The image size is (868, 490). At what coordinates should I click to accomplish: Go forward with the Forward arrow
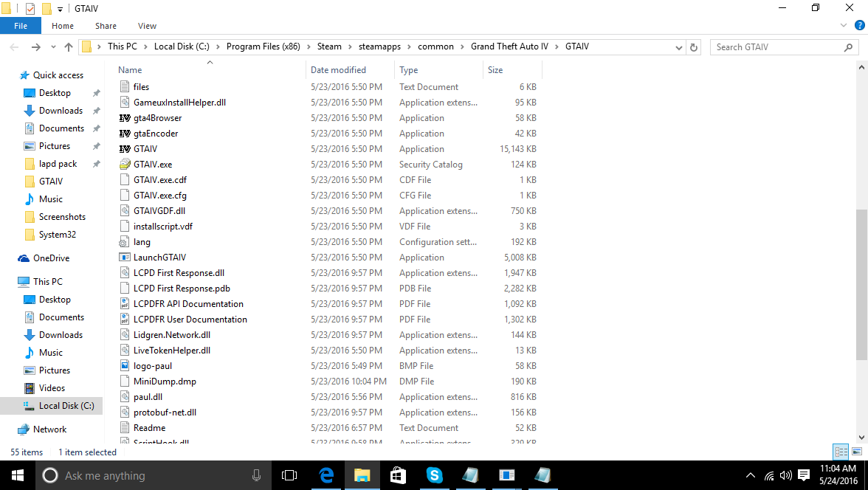point(36,47)
